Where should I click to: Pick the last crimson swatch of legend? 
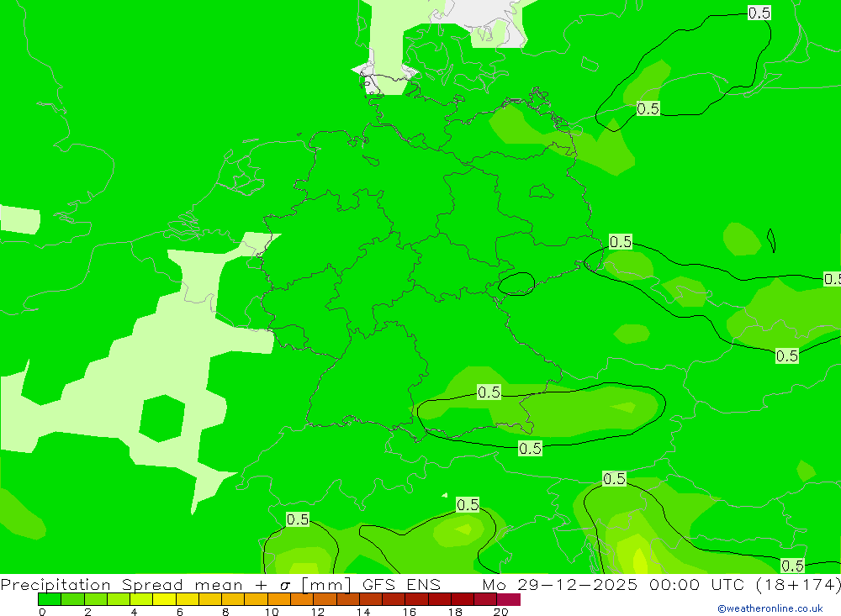509,599
